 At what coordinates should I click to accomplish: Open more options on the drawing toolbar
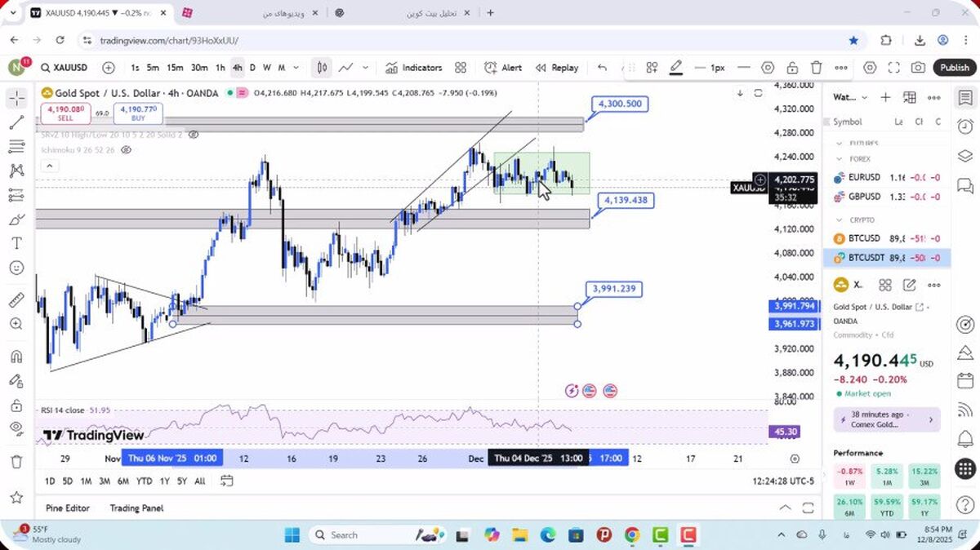841,68
